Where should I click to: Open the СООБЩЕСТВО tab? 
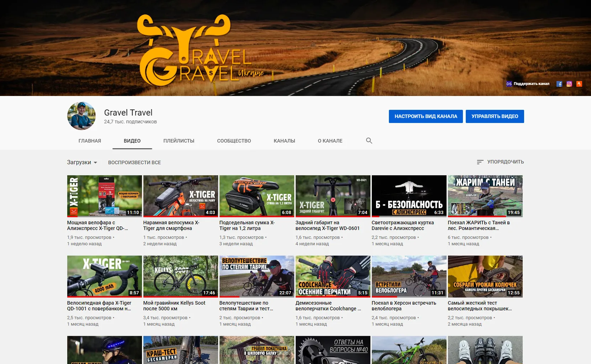234,141
